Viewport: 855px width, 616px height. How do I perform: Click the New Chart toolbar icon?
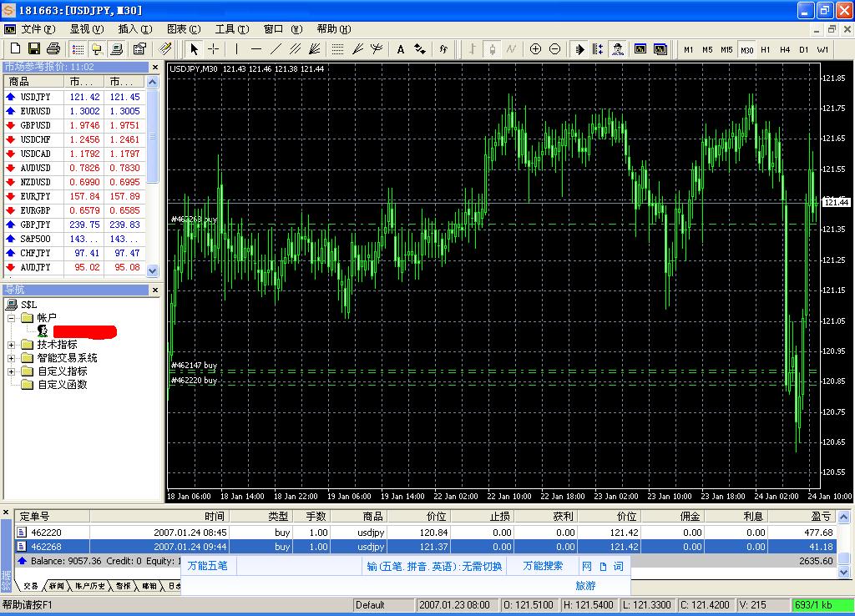pos(14,49)
